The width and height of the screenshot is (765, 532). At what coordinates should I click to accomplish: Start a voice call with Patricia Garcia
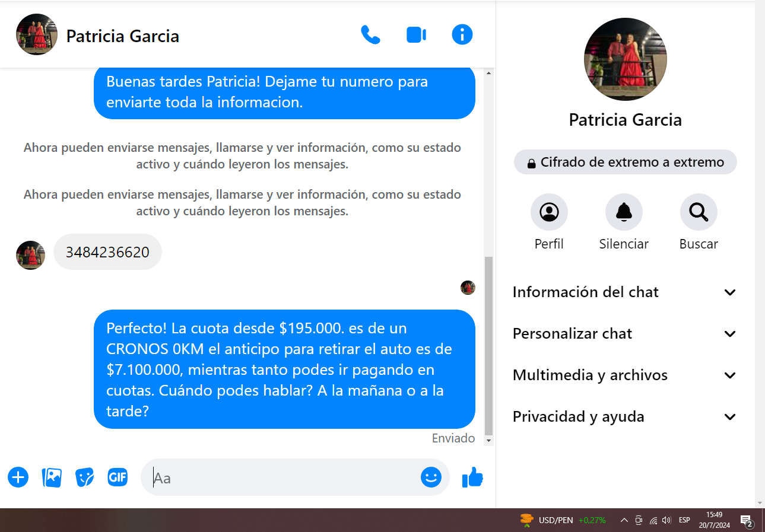point(370,35)
